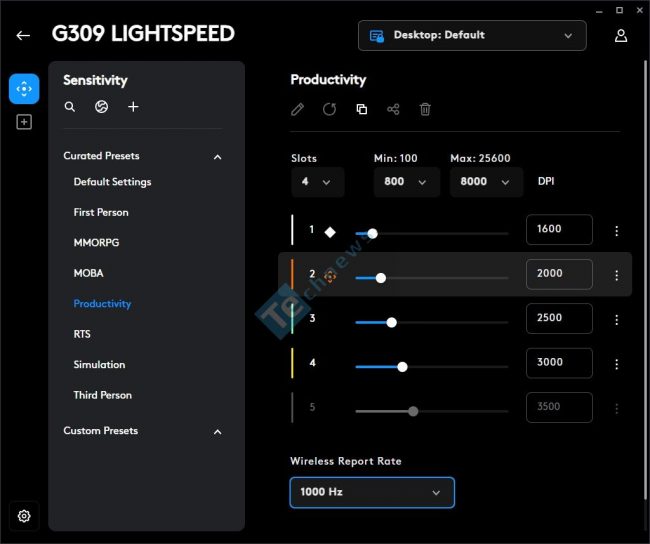Click the default diamond icon on slot 1

coord(330,232)
